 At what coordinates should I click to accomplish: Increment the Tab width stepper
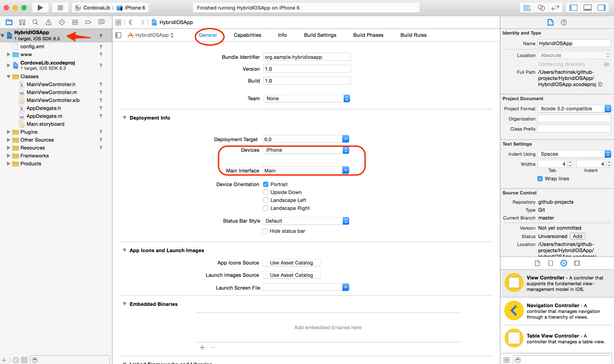coord(570,162)
